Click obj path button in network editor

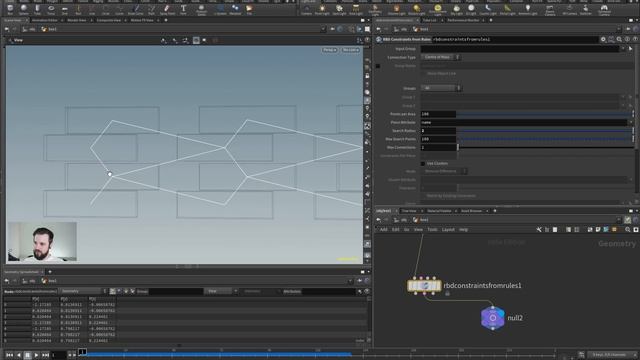tap(400, 220)
